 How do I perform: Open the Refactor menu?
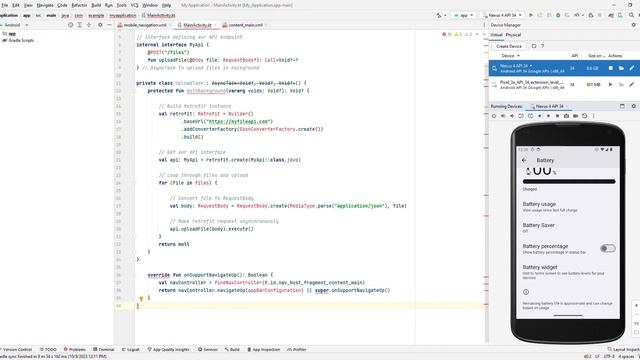(79, 5)
